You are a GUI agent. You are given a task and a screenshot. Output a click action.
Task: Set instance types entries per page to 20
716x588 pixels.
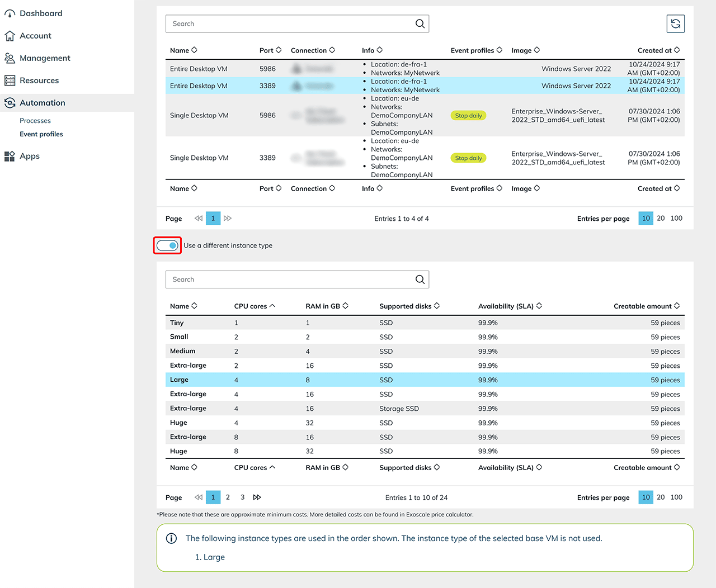coord(661,497)
